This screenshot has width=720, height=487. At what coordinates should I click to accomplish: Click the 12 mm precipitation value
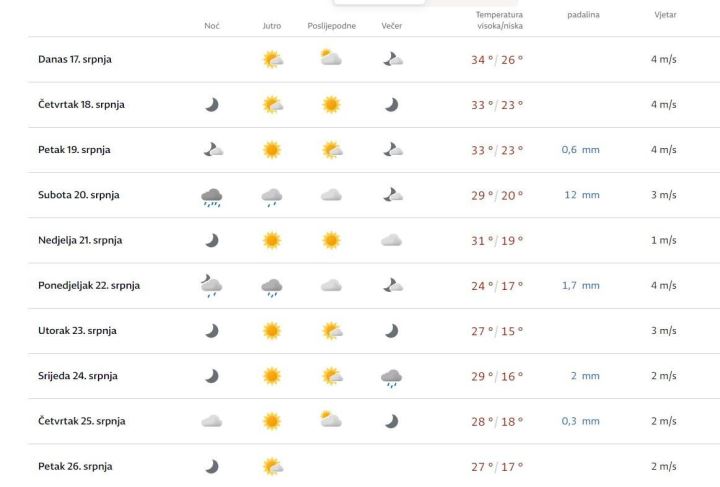click(x=582, y=195)
